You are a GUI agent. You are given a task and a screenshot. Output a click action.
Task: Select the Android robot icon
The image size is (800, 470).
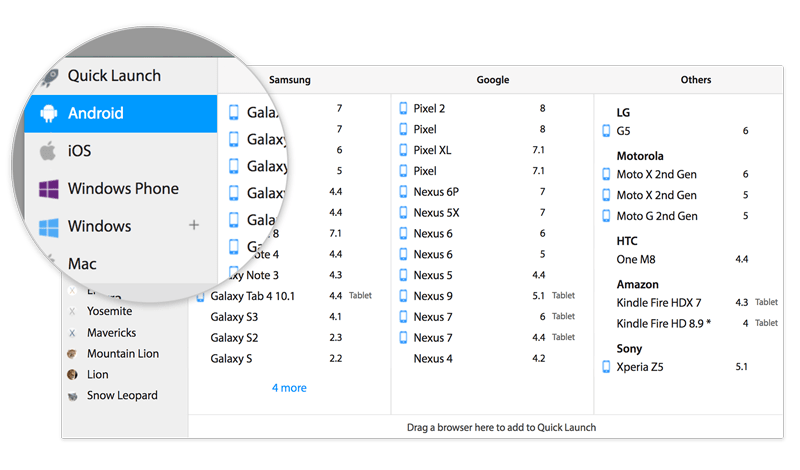48,114
